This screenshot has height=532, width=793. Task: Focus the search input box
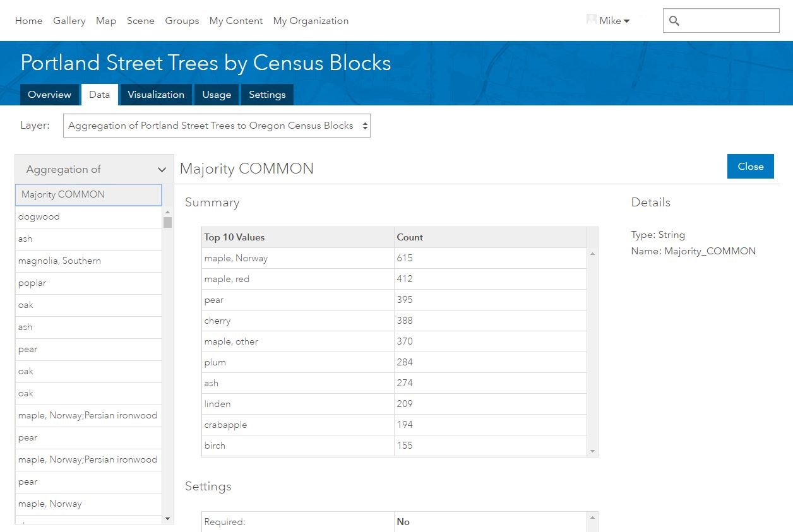click(x=729, y=21)
